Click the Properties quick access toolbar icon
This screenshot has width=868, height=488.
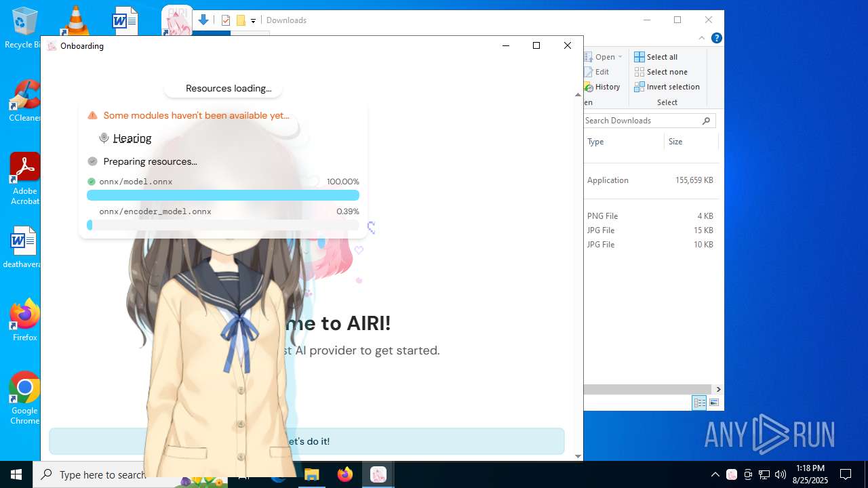tap(226, 20)
